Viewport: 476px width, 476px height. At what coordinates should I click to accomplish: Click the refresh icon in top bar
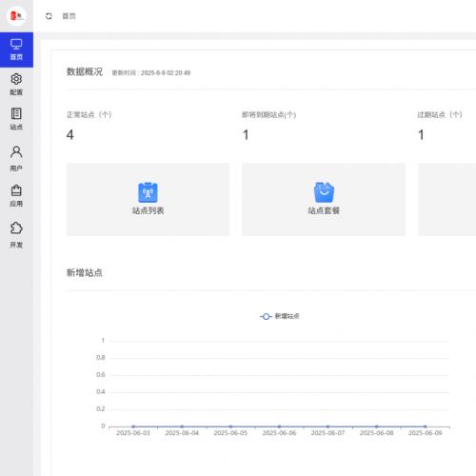pyautogui.click(x=49, y=16)
